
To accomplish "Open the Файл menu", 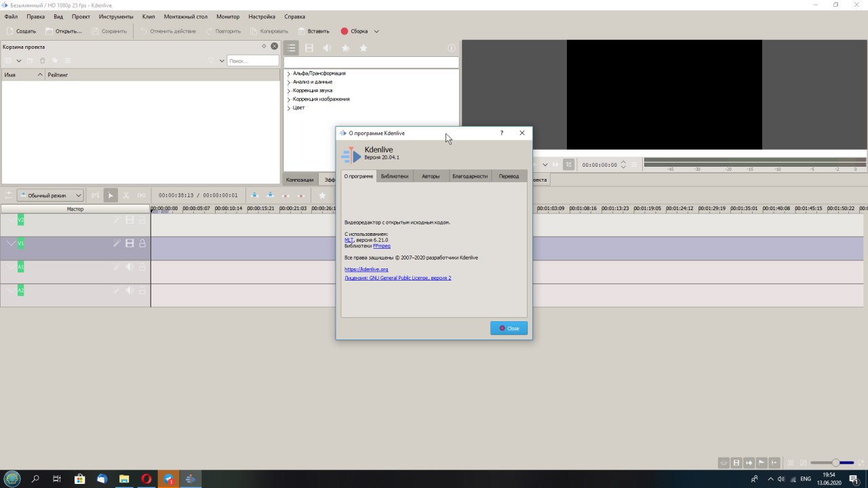I will click(x=11, y=16).
